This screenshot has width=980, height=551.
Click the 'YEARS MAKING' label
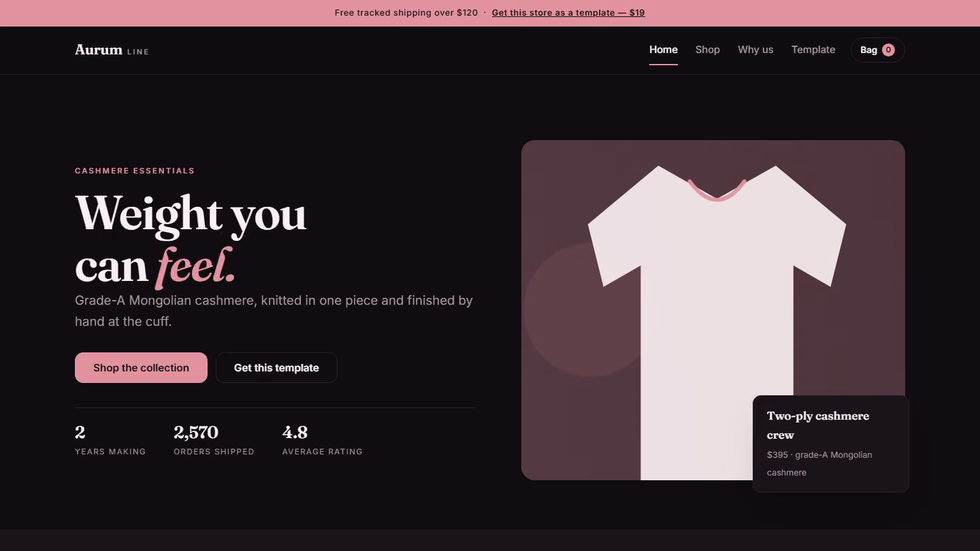[x=110, y=452]
